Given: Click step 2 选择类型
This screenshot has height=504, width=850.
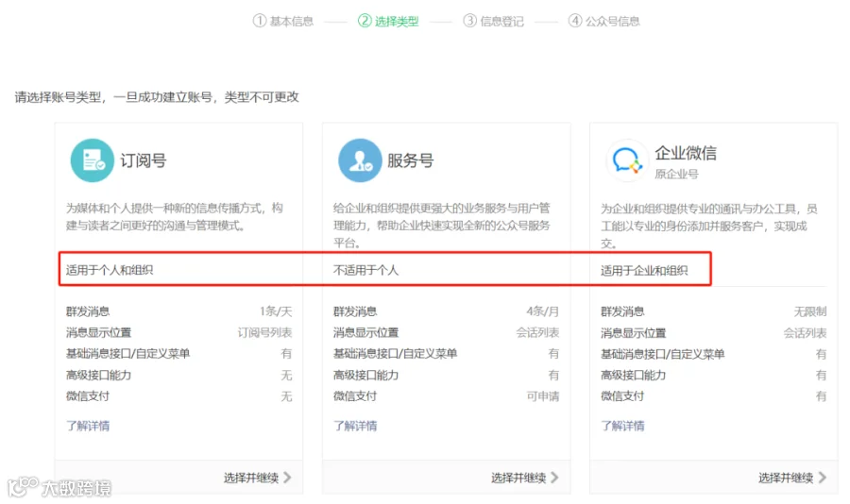Looking at the screenshot, I should [x=388, y=21].
